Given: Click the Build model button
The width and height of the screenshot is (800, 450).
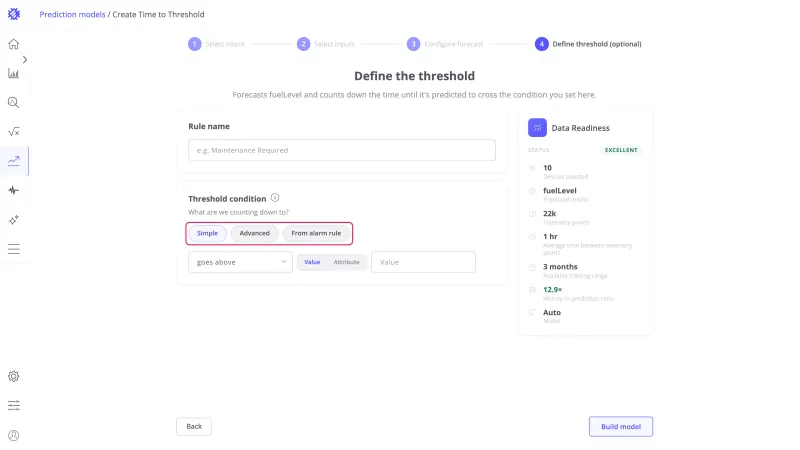Looking at the screenshot, I should 621,427.
